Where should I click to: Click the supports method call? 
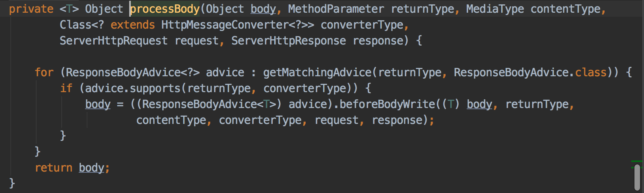tap(155, 88)
